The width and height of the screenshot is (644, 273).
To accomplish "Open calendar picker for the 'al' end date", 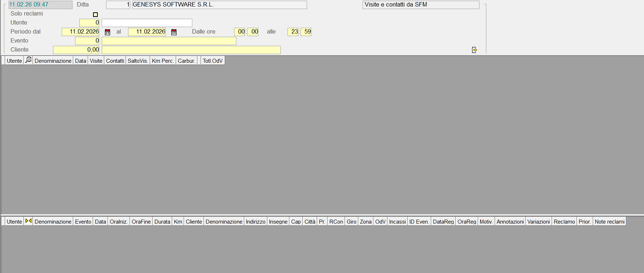I will [x=174, y=32].
